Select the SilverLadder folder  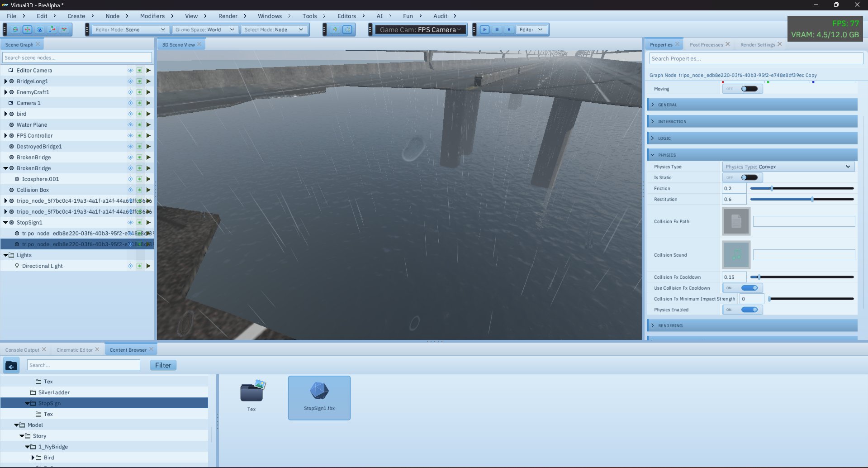pyautogui.click(x=54, y=392)
